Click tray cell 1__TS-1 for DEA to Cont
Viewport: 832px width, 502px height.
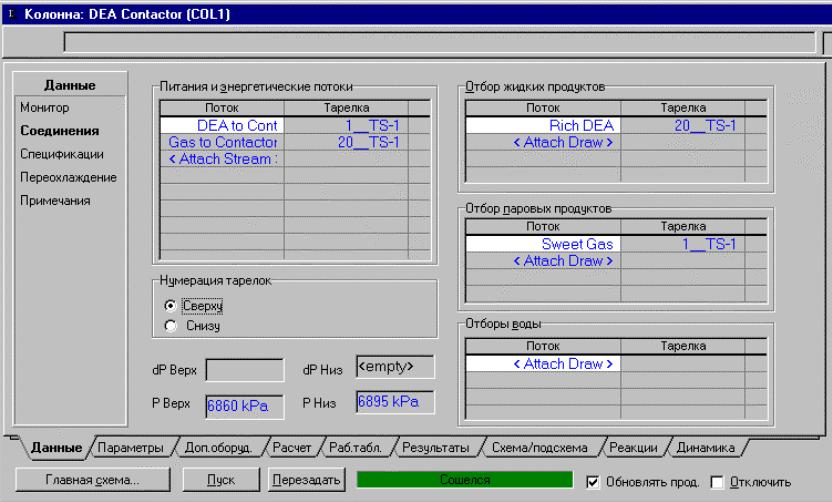click(346, 126)
